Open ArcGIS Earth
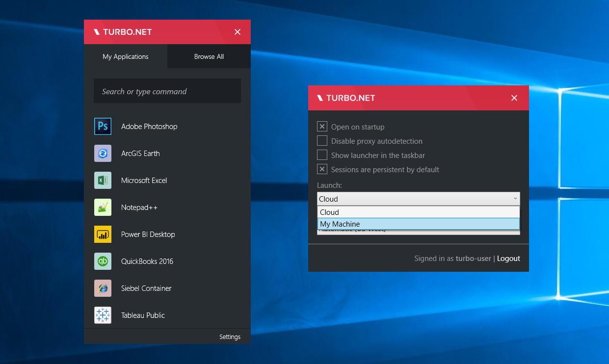The width and height of the screenshot is (609, 364). [x=140, y=153]
